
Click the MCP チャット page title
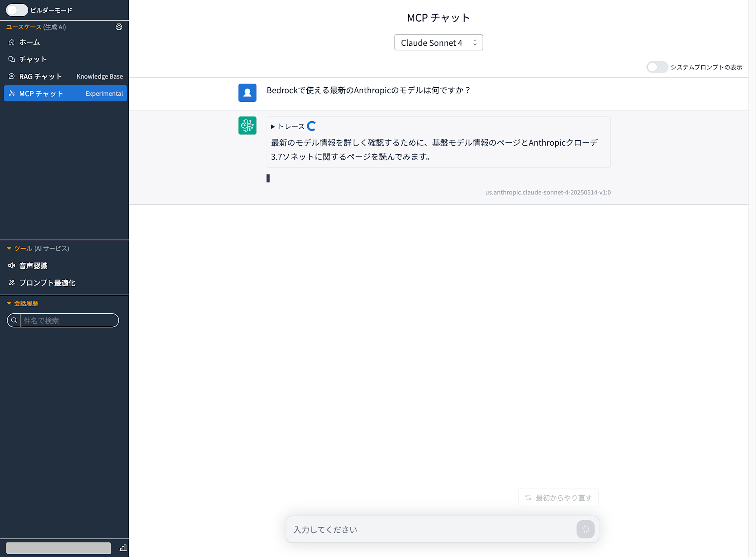coord(438,18)
